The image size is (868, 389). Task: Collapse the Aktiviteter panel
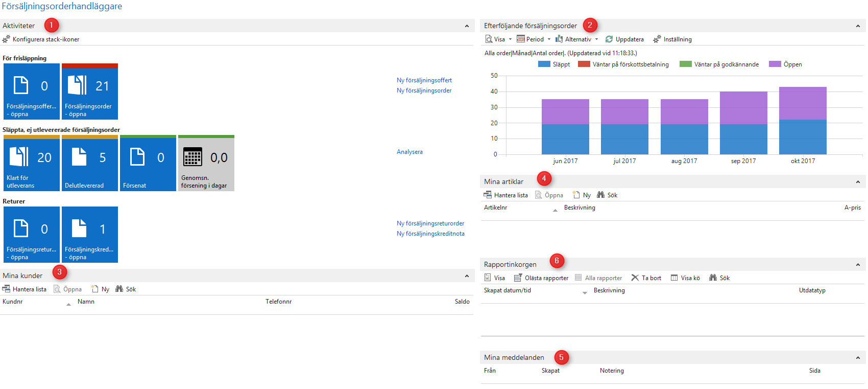tap(467, 26)
